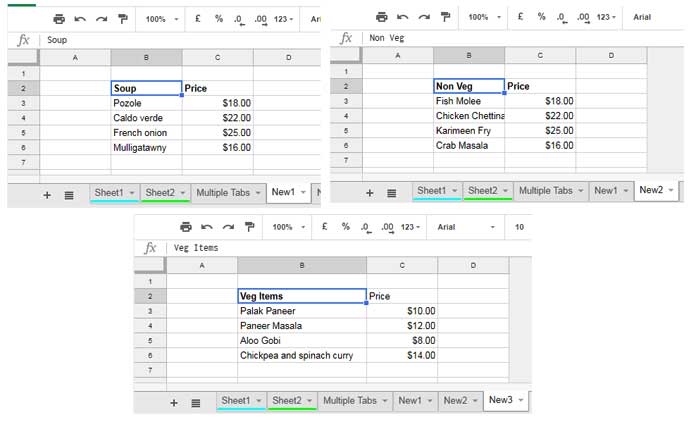Increase decimal places in the Veg Items spreadsheet
Image resolution: width=696 pixels, height=434 pixels.
[x=388, y=227]
